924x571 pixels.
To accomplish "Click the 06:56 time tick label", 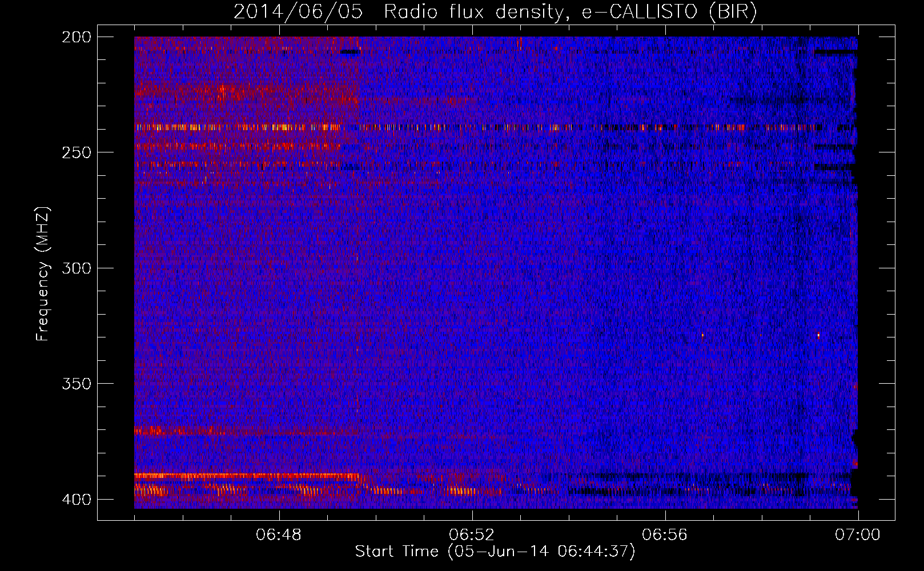I will coord(665,535).
